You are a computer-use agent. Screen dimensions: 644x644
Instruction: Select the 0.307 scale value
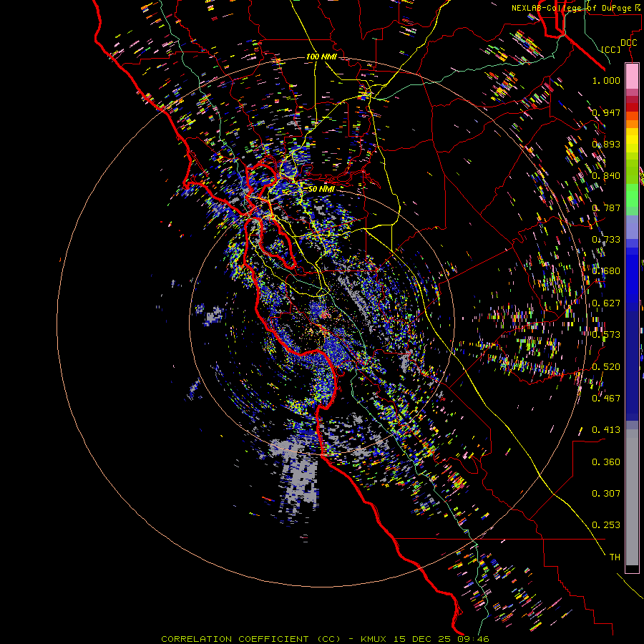tap(606, 494)
